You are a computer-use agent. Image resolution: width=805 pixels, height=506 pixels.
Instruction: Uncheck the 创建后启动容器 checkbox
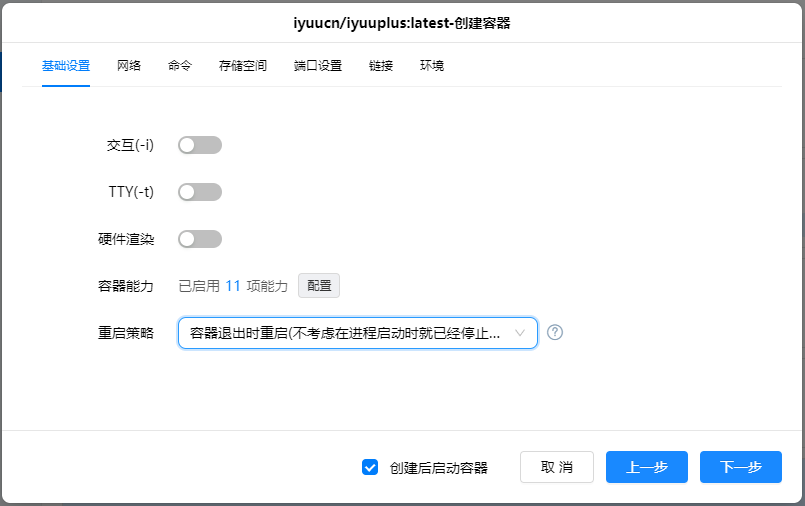(x=370, y=467)
